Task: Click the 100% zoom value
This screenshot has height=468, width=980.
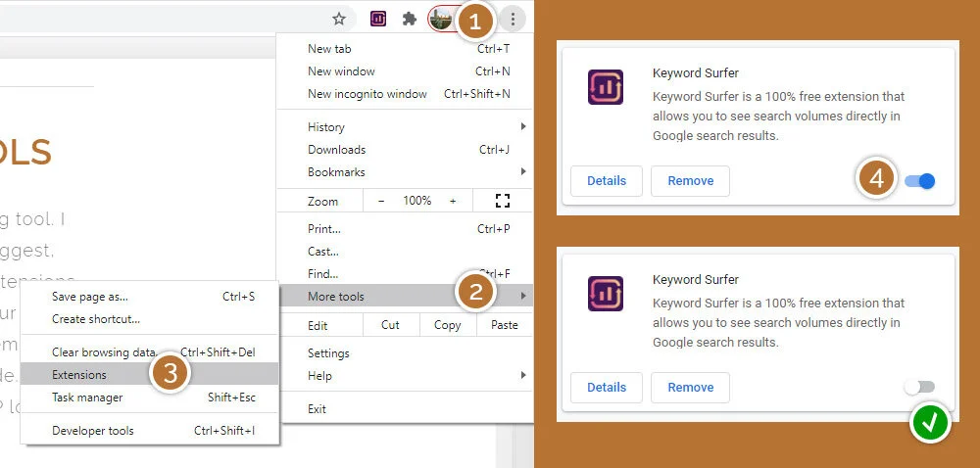Action: coord(416,201)
